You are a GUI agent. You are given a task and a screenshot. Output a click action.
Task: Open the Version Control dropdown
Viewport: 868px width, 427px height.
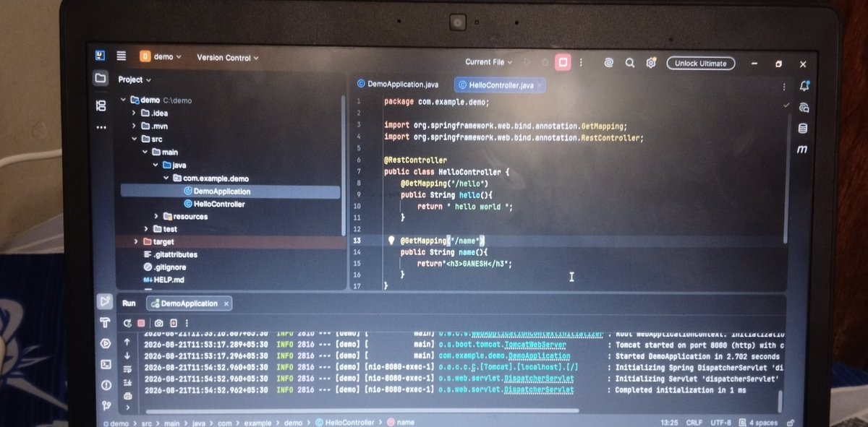click(x=227, y=58)
